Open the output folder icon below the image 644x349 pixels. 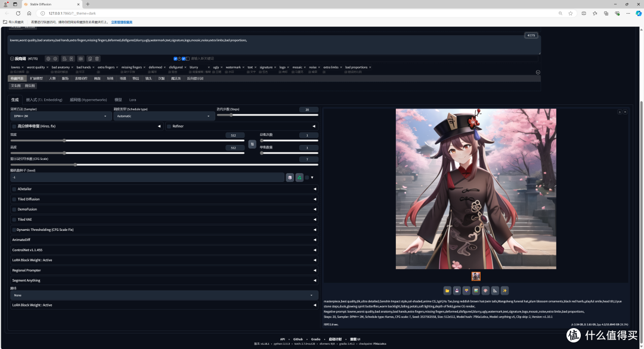point(447,291)
